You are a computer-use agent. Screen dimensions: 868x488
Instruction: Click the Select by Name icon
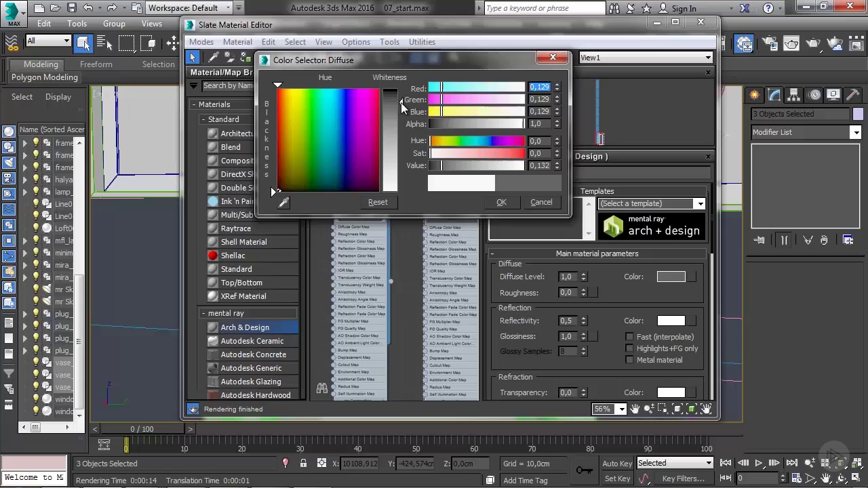pyautogui.click(x=104, y=43)
